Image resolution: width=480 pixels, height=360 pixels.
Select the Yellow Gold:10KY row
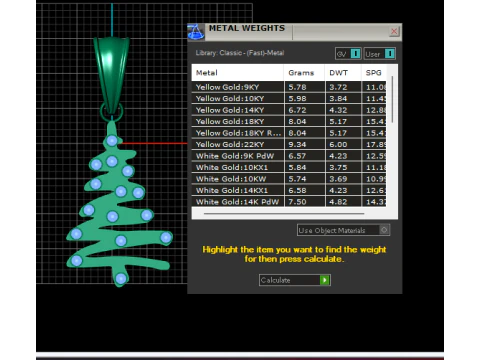click(289, 98)
